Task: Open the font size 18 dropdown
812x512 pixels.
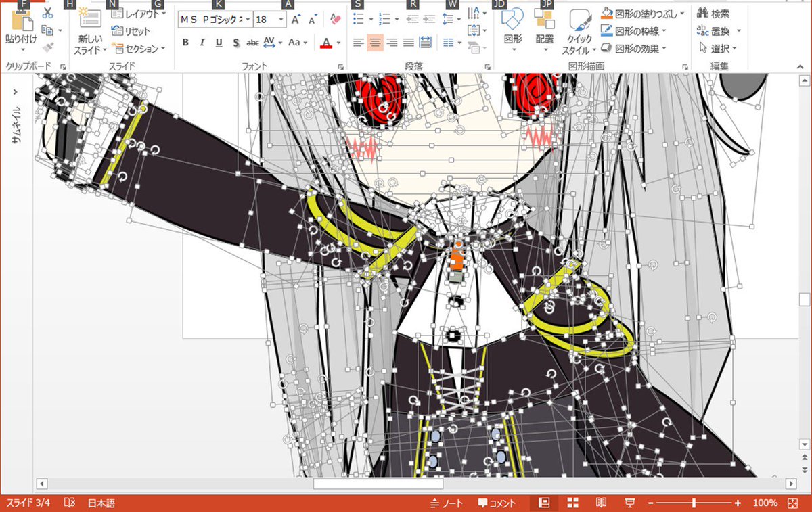Action: tap(281, 20)
